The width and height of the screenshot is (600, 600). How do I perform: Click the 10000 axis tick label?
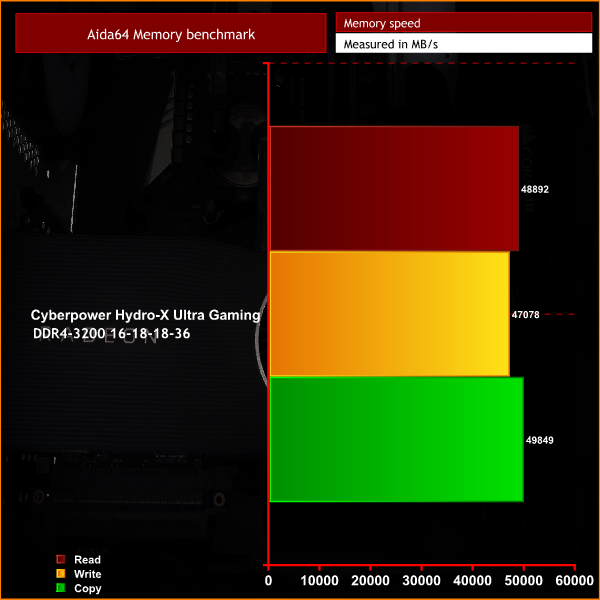click(x=320, y=580)
